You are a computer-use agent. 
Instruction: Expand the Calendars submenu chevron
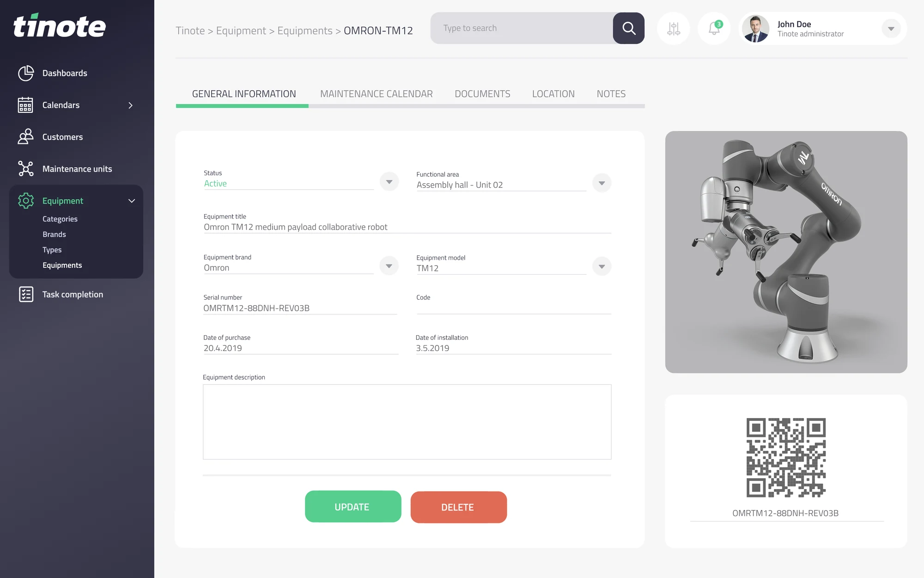(130, 105)
